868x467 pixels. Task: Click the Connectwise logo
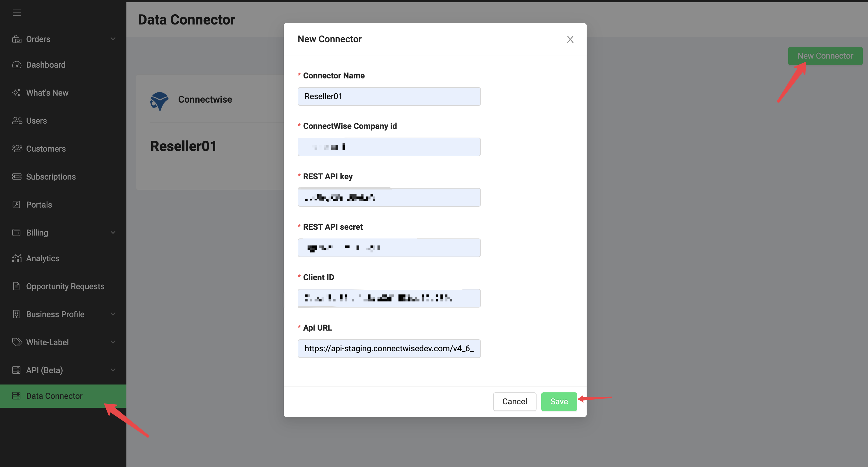tap(159, 101)
